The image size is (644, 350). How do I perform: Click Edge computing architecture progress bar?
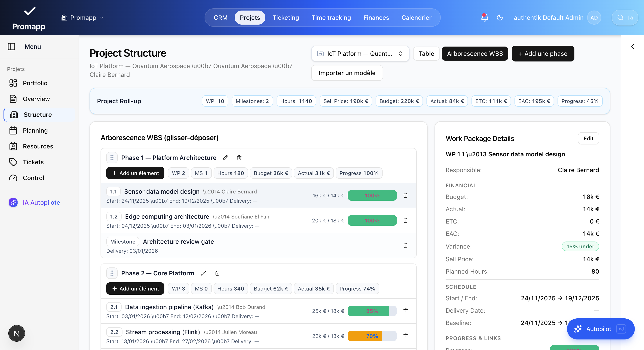[x=372, y=220]
